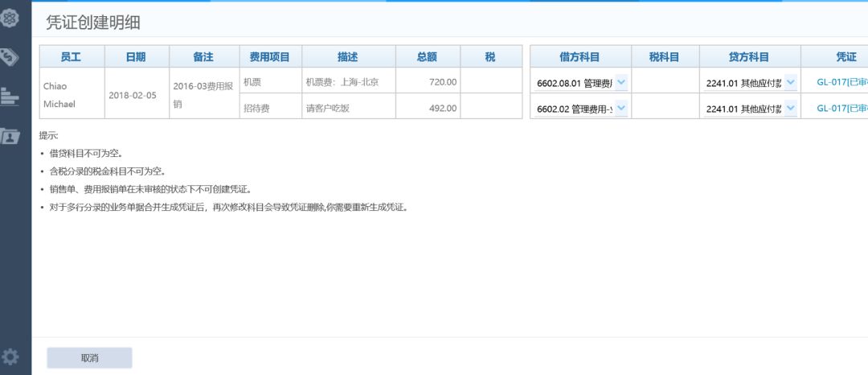868x375 pixels.
Task: Click the 员工 column header
Action: tap(72, 57)
